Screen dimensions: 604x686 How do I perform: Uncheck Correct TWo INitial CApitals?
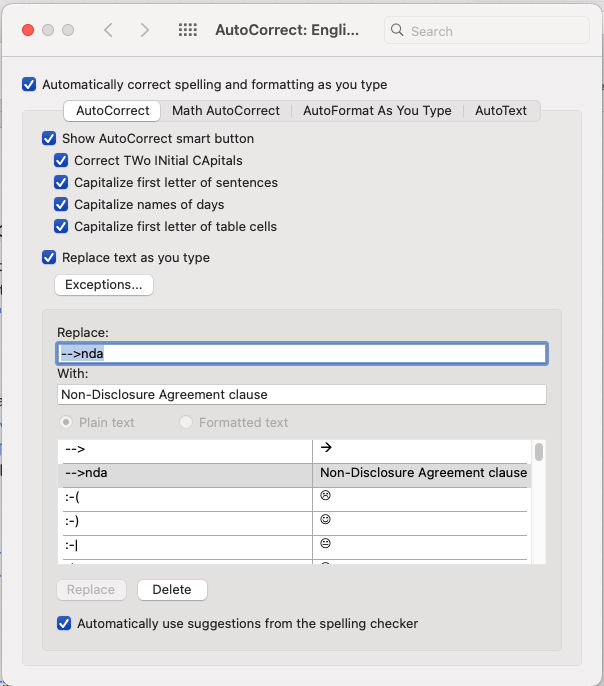point(61,161)
